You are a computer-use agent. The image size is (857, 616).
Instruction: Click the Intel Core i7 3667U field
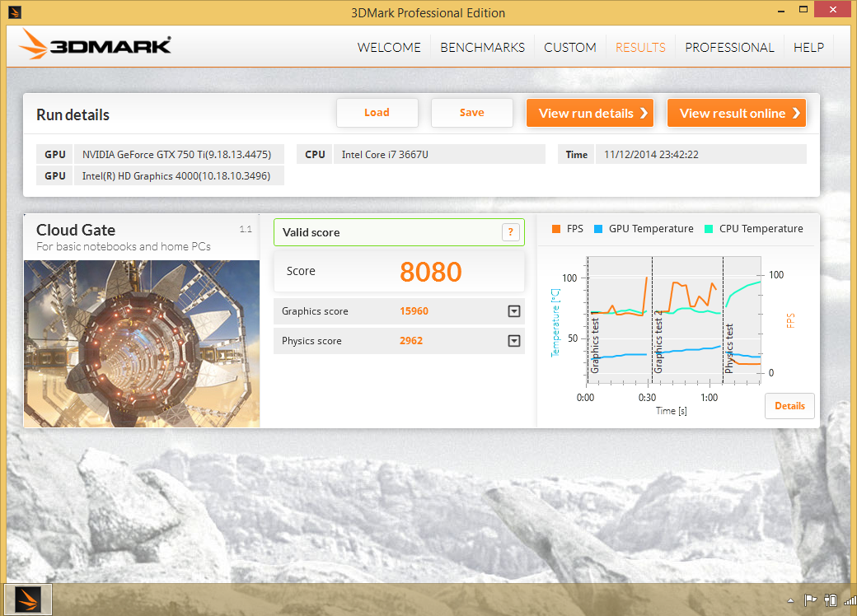click(439, 155)
